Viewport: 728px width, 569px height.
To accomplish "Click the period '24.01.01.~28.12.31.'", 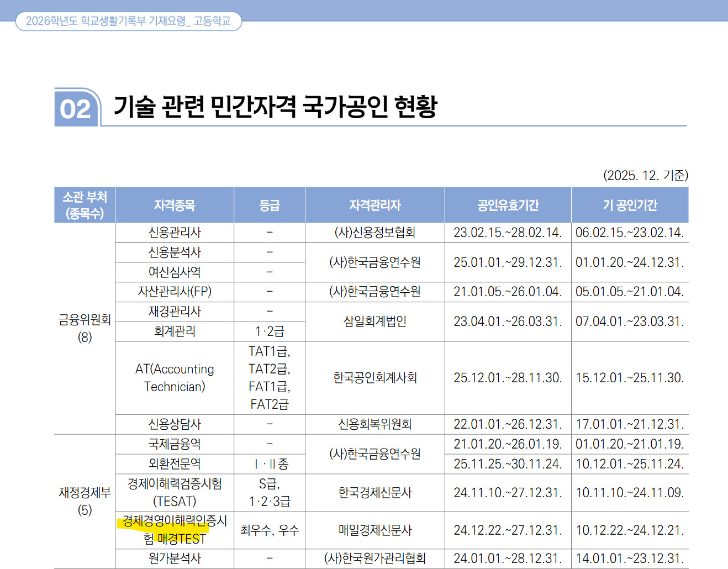I will [x=508, y=559].
